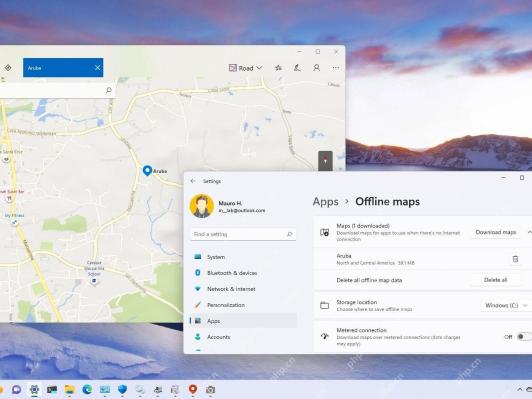This screenshot has width=532, height=399.
Task: Open Chat from the taskbar
Action: 16,390
